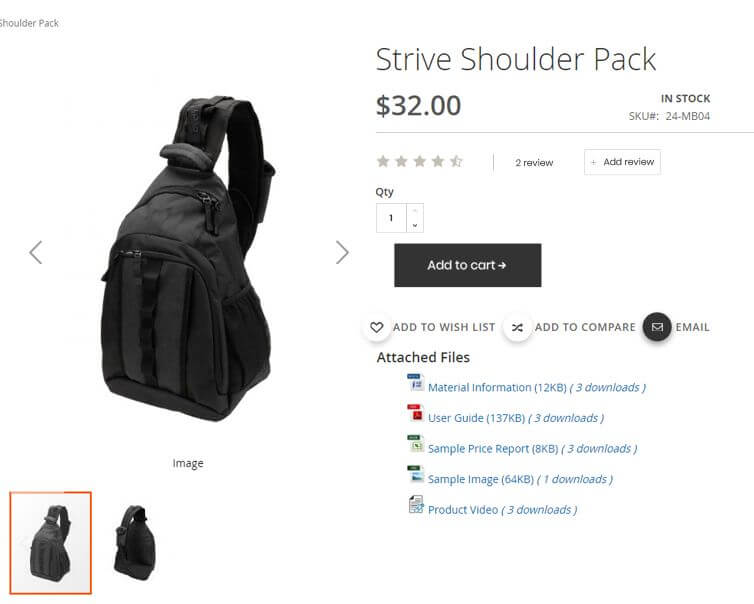Click the Sample Price Report spreadsheet icon
The height and width of the screenshot is (604, 754).
[415, 444]
